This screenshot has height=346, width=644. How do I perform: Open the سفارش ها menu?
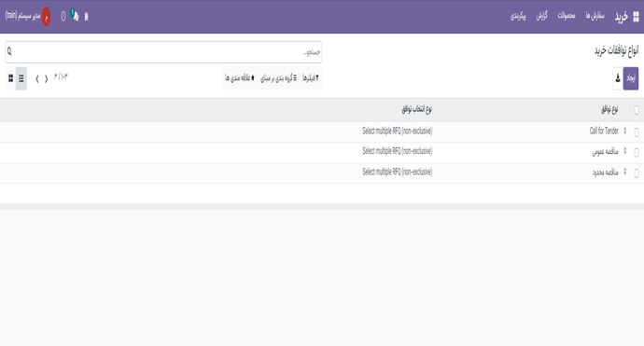(595, 16)
